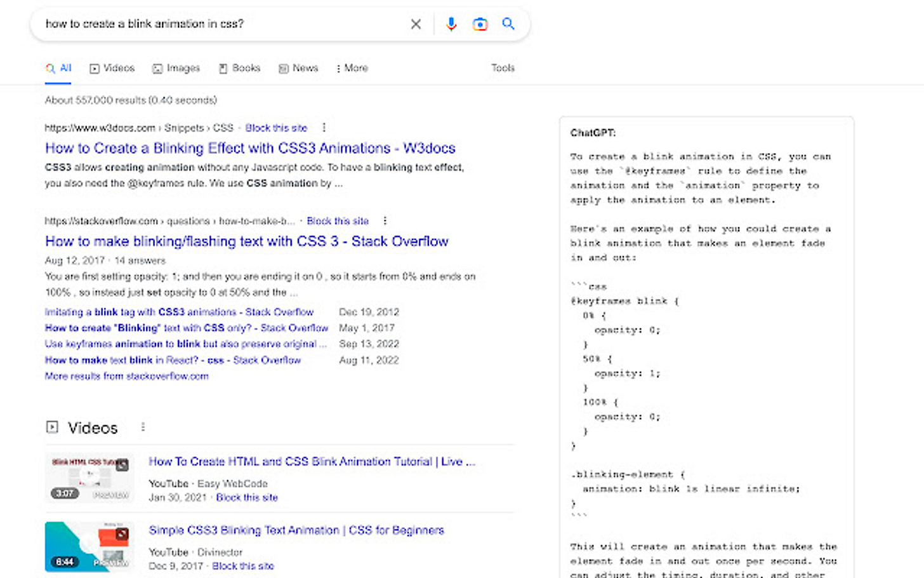Open Stack Overflow blinking/flashing text result
Screen dimensions: 924x578
pyautogui.click(x=246, y=241)
